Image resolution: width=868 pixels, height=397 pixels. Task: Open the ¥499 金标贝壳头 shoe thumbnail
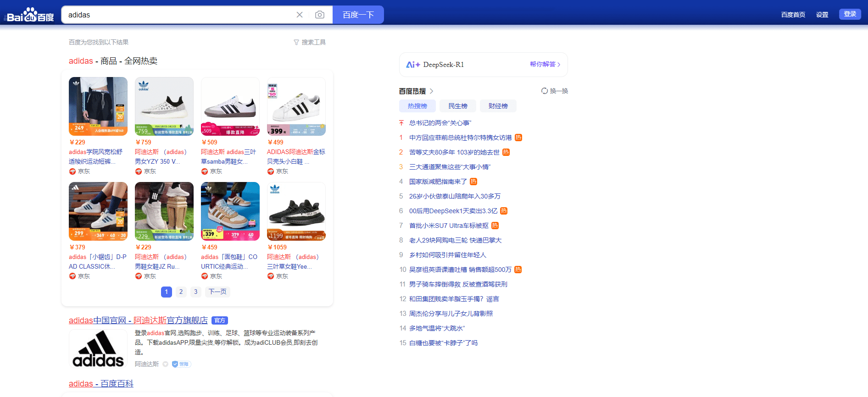[296, 106]
